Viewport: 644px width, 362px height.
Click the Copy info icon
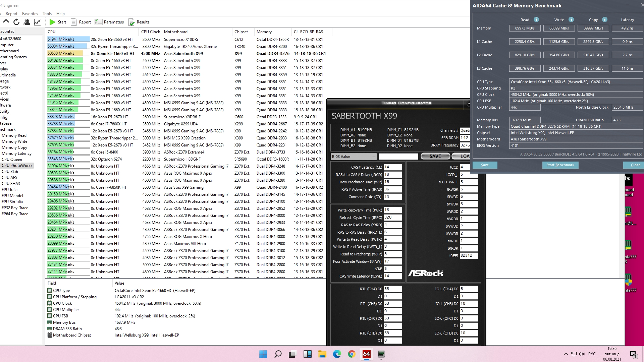coord(605,19)
